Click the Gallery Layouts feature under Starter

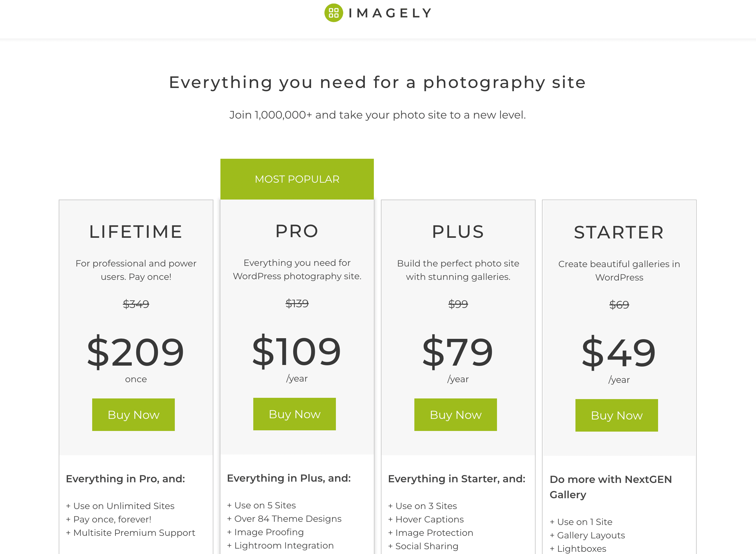(x=587, y=535)
